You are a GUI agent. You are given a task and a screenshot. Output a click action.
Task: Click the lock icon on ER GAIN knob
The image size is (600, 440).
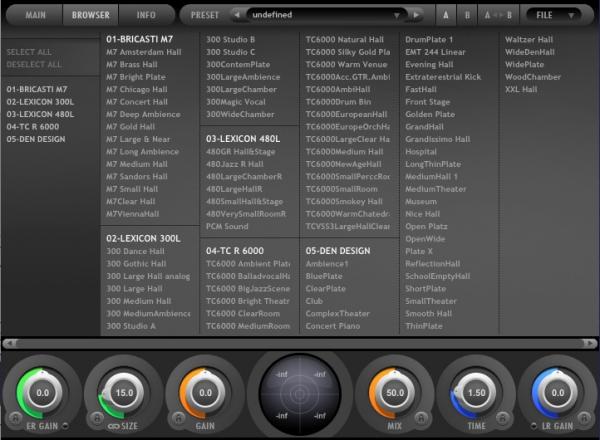tap(17, 419)
